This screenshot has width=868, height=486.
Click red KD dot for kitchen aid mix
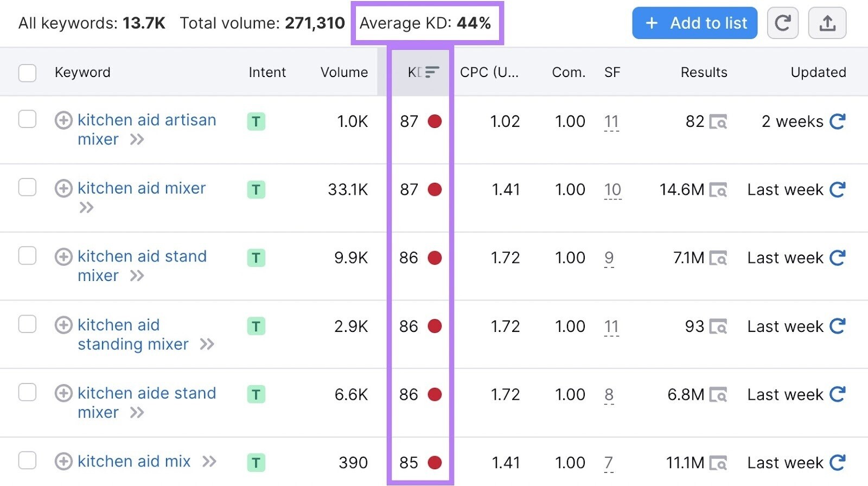point(435,463)
